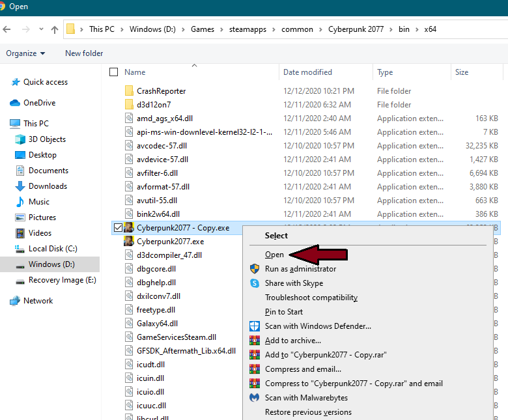Click the Music note icon
The height and width of the screenshot is (420, 508).
(x=20, y=202)
